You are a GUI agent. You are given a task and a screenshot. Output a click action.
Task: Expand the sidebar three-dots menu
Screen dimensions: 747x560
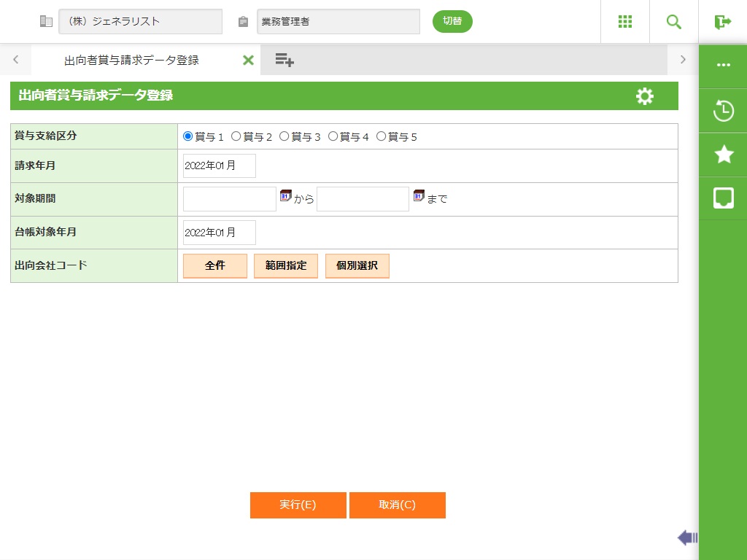(x=723, y=65)
